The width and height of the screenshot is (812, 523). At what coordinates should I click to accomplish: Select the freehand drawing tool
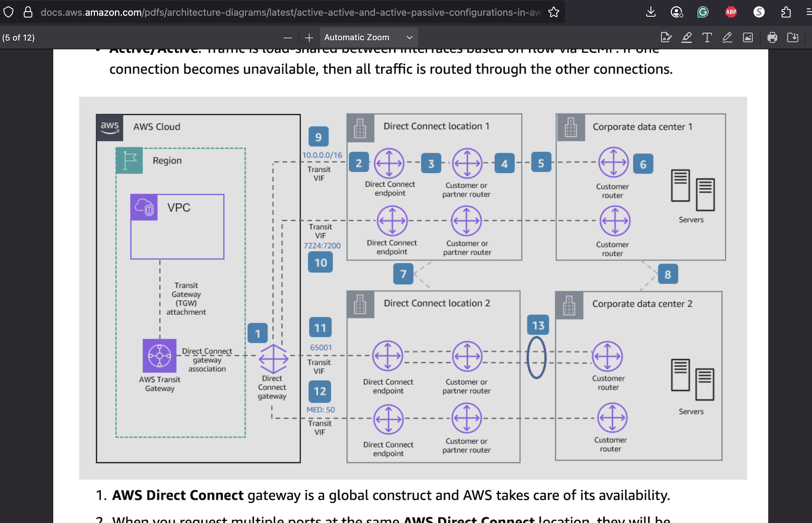[x=727, y=37]
